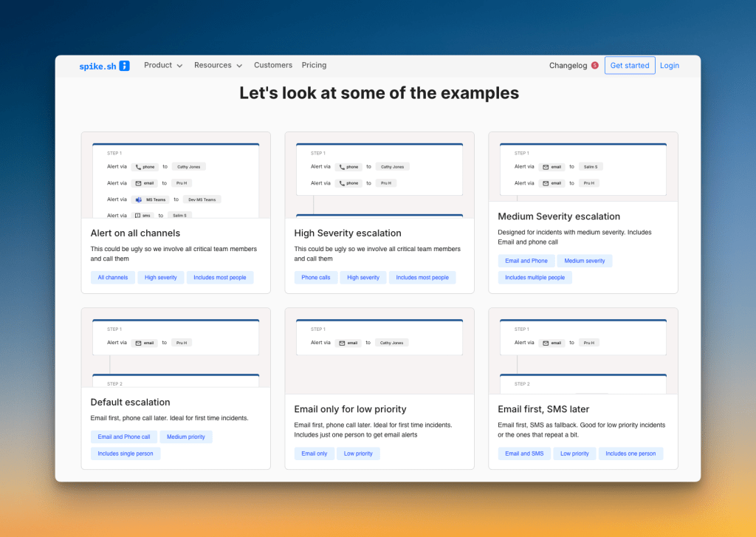The image size is (756, 537).
Task: Click the email icon next to Salim S in Medium Severity card
Action: tap(546, 167)
